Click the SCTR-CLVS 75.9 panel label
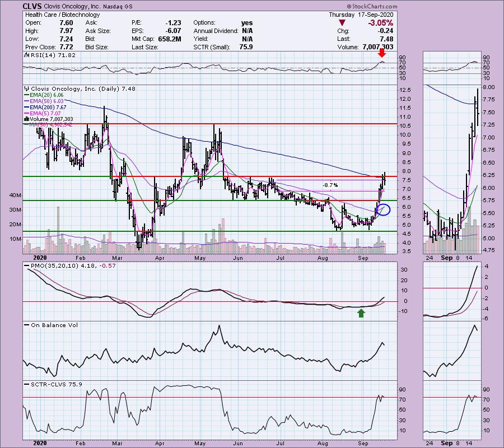Screen dimensions: 504x448 click(56, 384)
